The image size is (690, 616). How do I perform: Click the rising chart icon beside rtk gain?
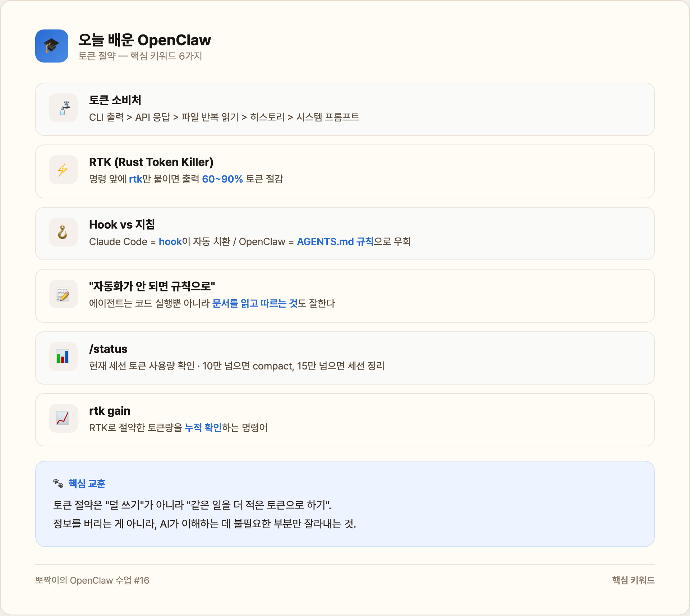point(63,418)
